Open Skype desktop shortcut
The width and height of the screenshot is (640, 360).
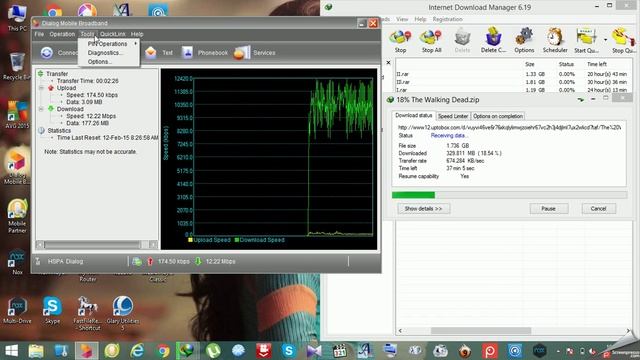52,311
